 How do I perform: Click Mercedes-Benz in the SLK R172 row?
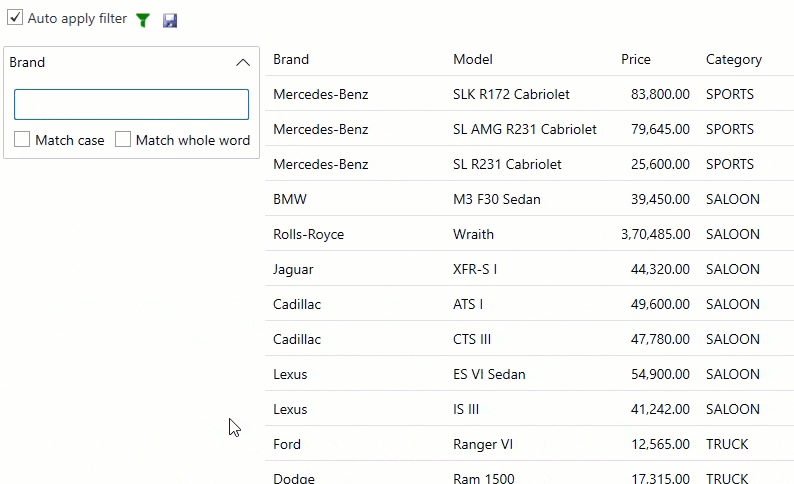pos(321,94)
